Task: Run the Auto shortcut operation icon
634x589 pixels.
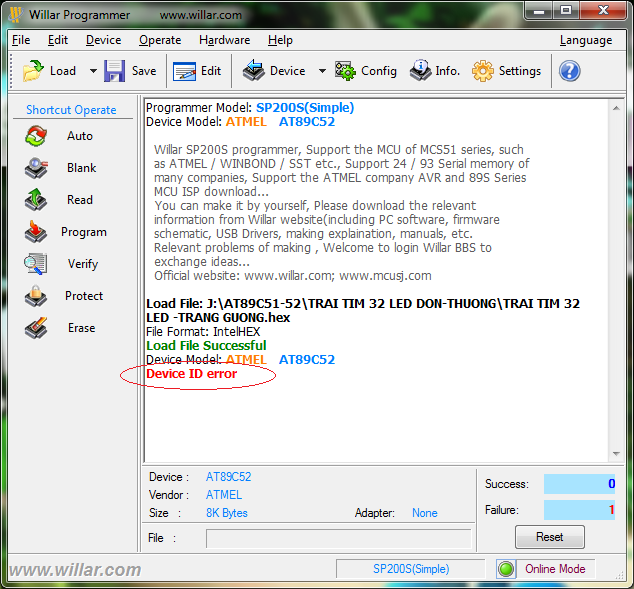Action: 36,136
